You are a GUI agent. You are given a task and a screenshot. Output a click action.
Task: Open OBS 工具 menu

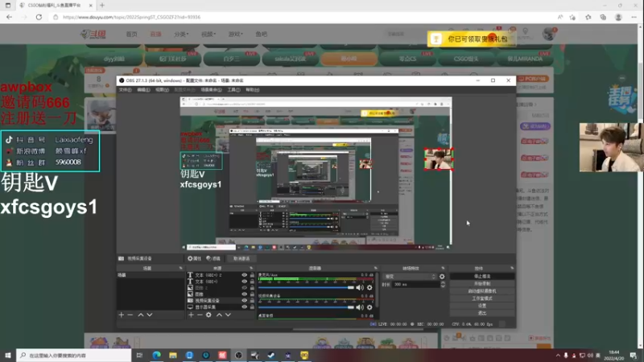(x=233, y=89)
